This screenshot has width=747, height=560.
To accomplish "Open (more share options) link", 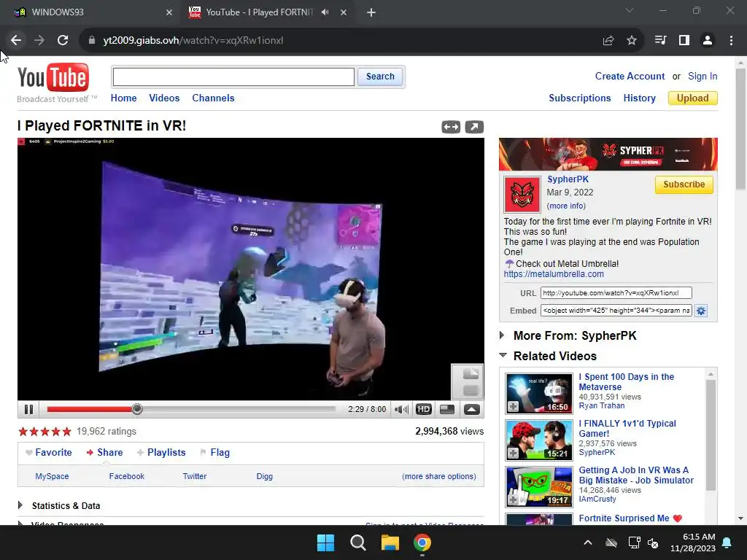I will click(x=438, y=476).
